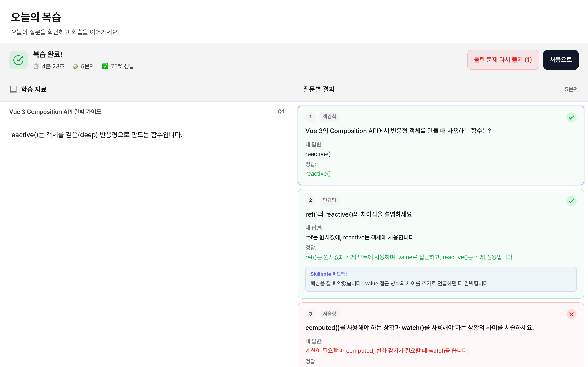The image size is (588, 367).
Task: Click the timer icon next to 4분 23초
Action: coord(37,66)
